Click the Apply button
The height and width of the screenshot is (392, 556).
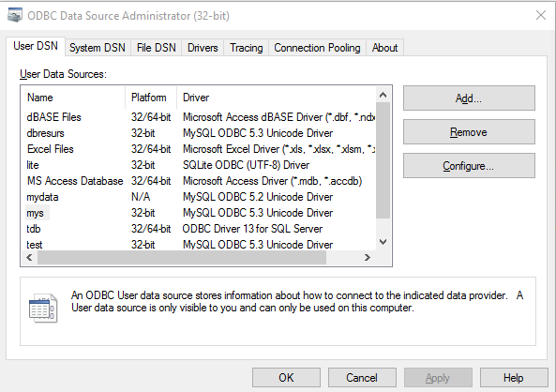coord(438,377)
